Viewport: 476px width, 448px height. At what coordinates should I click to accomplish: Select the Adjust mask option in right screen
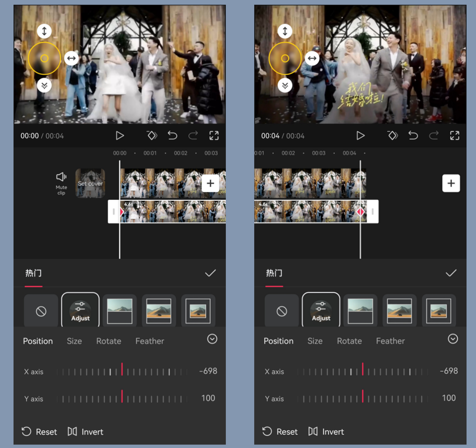tap(321, 310)
